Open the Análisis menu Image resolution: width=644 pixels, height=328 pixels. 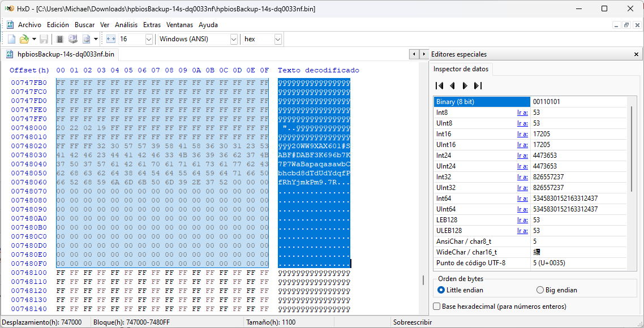coord(126,25)
